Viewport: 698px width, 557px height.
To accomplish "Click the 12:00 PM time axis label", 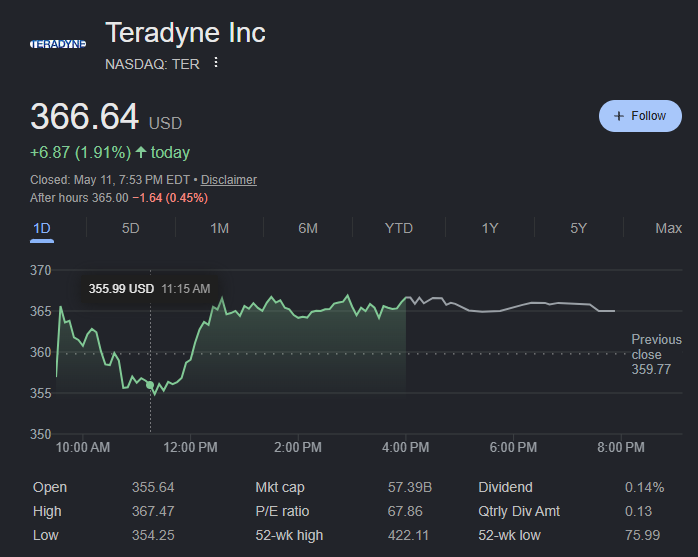I will click(190, 447).
